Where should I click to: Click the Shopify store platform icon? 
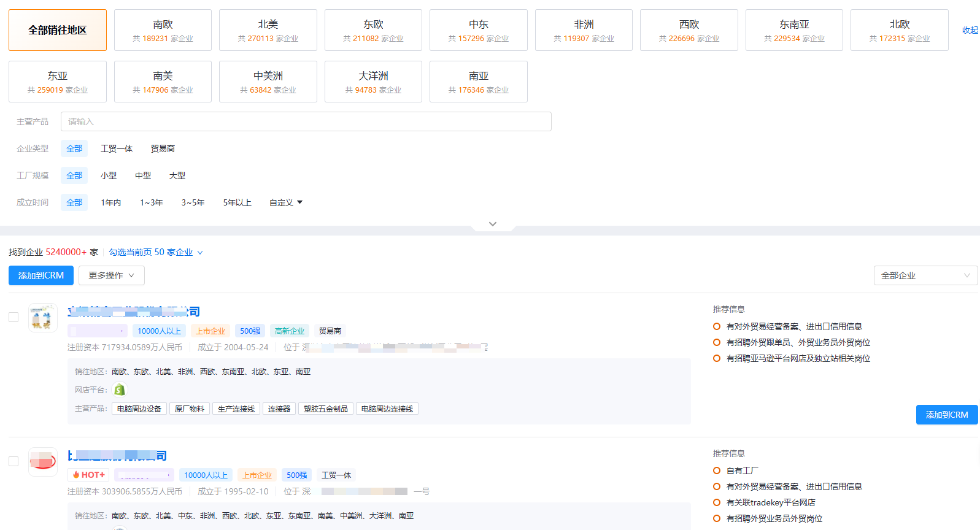120,390
